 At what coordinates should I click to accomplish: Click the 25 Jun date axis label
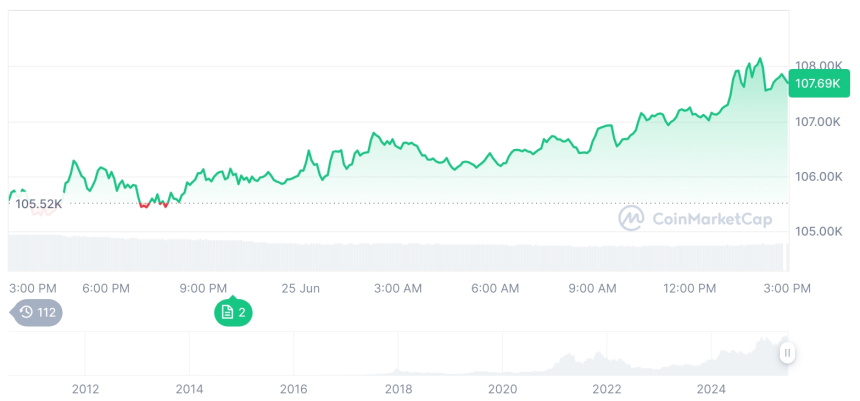pyautogui.click(x=300, y=288)
